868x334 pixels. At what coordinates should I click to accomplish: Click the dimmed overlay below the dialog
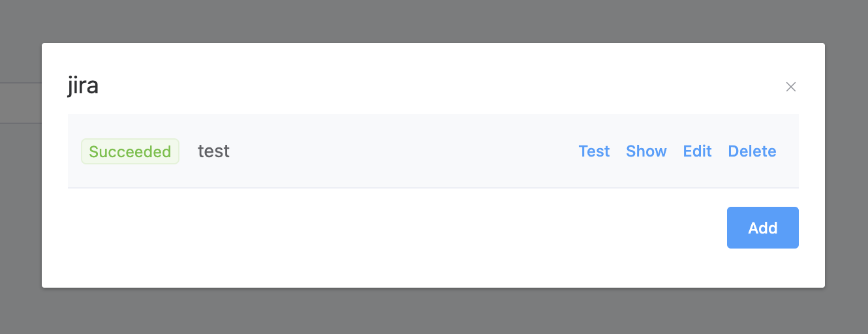[x=433, y=311]
